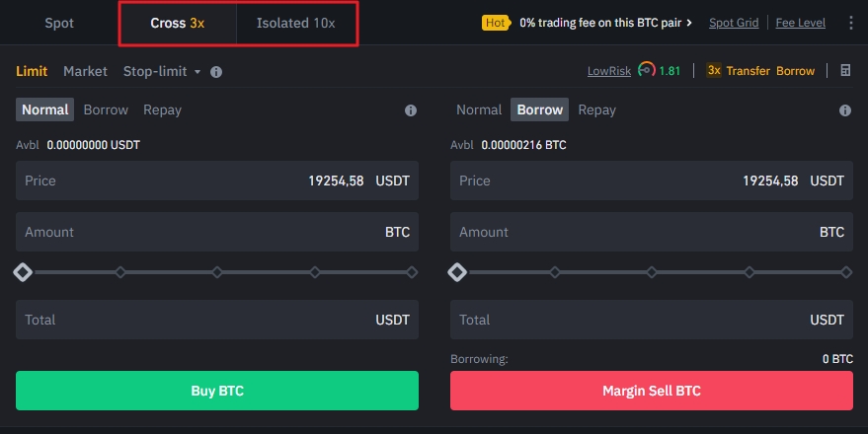Open the Spot Grid link

[x=734, y=23]
